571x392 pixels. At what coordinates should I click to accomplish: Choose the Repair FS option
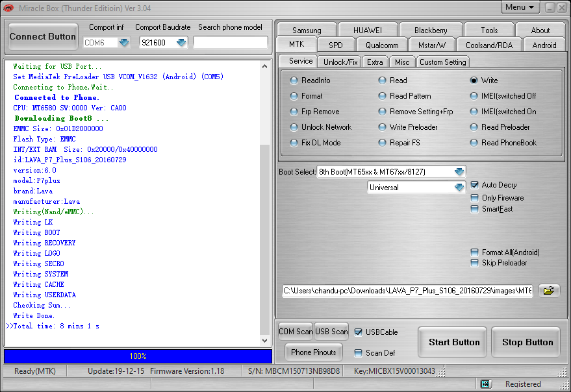pos(382,143)
